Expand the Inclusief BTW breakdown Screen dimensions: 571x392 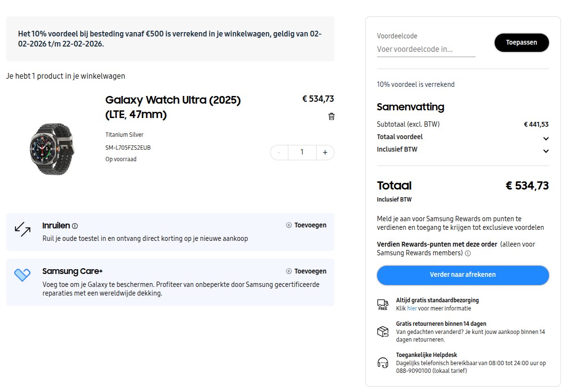coord(463,150)
